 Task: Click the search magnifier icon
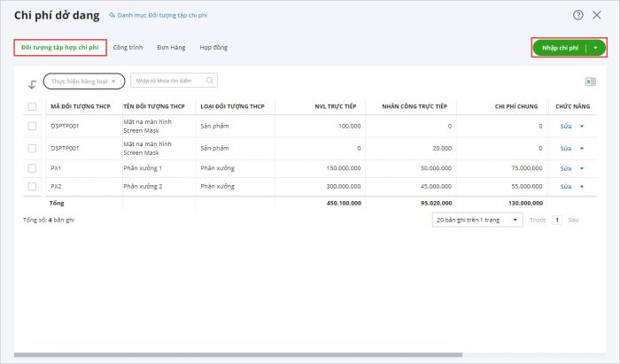click(210, 81)
